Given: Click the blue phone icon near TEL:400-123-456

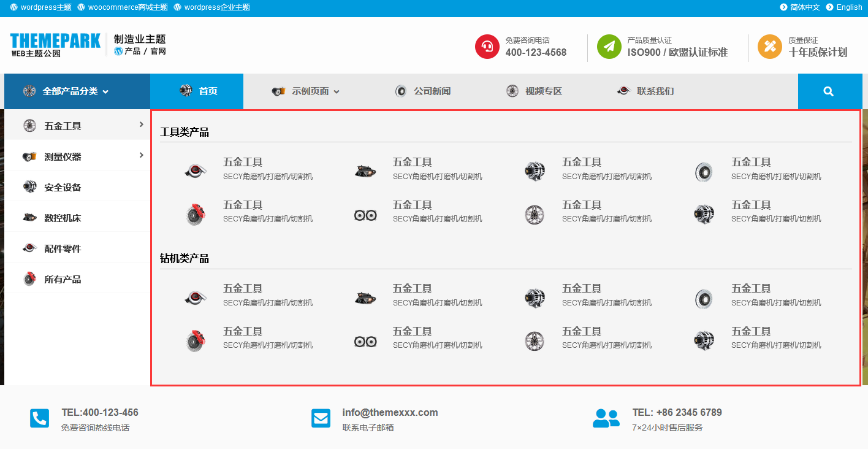Looking at the screenshot, I should point(39,418).
